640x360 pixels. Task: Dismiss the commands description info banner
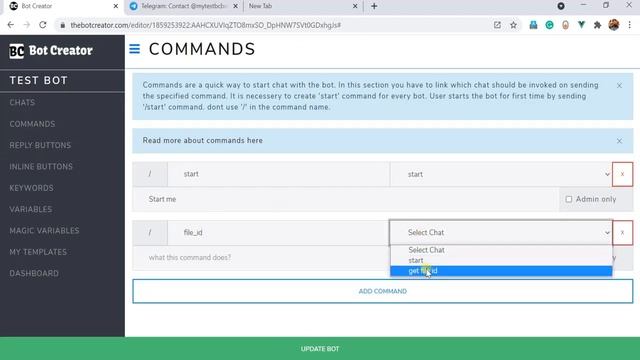(x=619, y=86)
